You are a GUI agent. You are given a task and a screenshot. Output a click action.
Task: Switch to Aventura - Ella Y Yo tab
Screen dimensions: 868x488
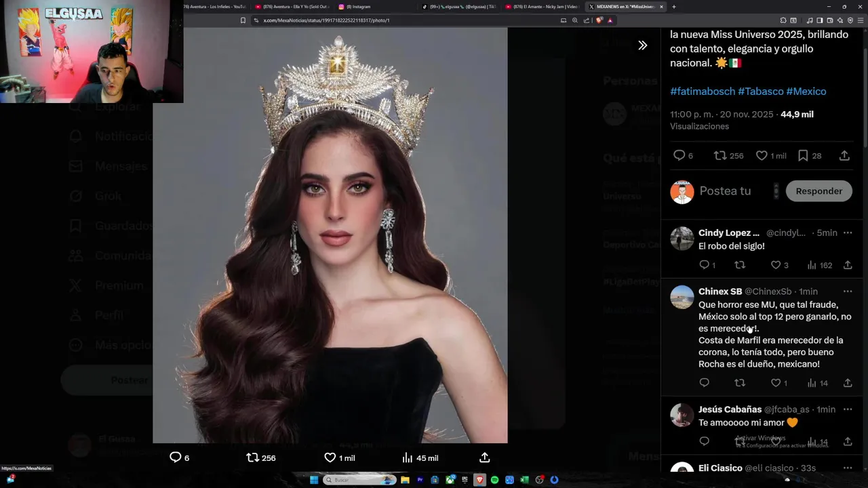click(x=292, y=7)
